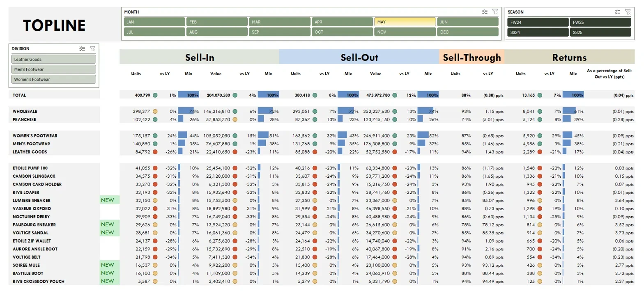Toggle multi-select in the Division slicer

coord(82,48)
